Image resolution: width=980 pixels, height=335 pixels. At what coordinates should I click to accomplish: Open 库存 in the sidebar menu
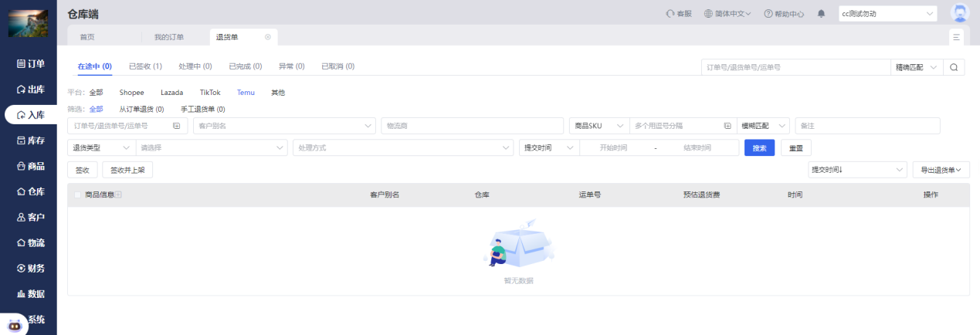(29, 140)
